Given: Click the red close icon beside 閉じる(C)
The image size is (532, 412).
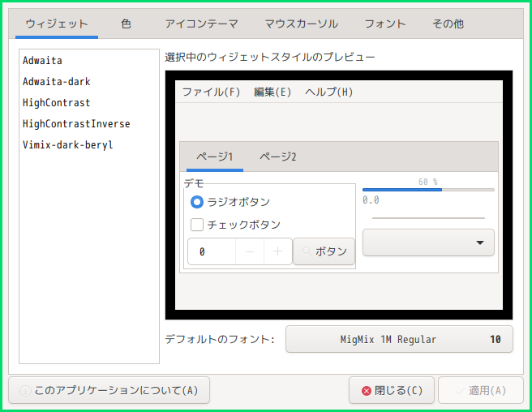Looking at the screenshot, I should point(367,391).
